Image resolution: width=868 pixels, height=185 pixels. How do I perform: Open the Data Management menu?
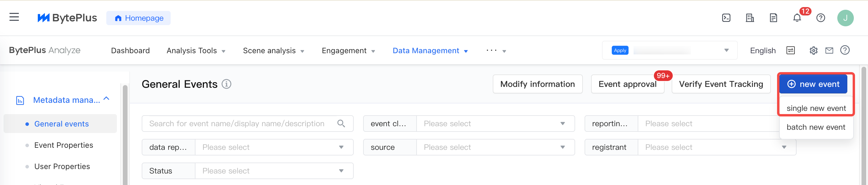pyautogui.click(x=430, y=51)
